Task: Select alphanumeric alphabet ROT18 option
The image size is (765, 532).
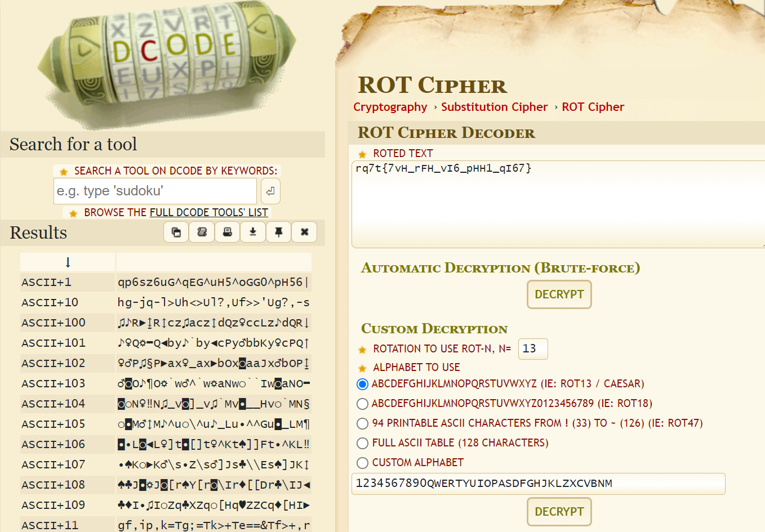Action: tap(362, 404)
